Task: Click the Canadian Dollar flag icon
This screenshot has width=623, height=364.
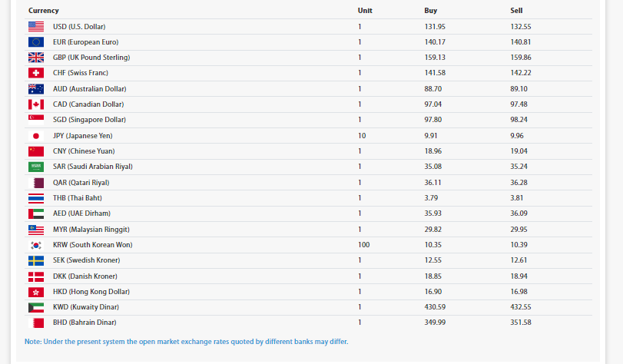Action: (36, 104)
